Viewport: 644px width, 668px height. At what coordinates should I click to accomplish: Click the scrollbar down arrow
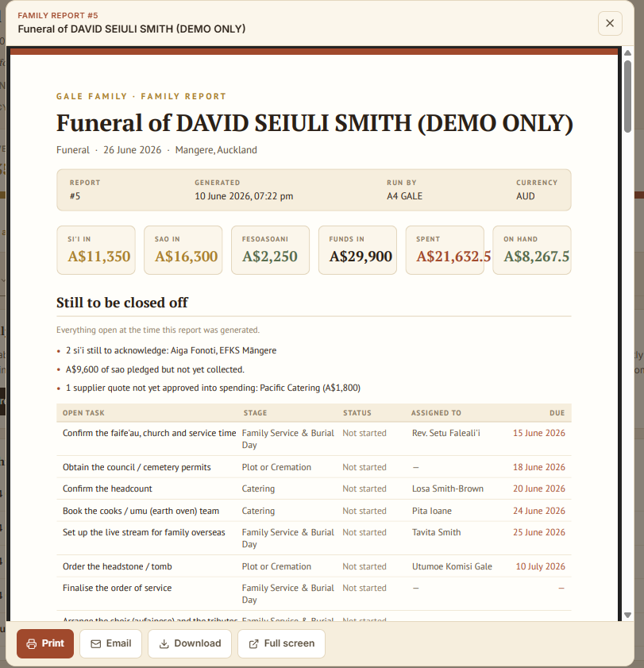627,615
